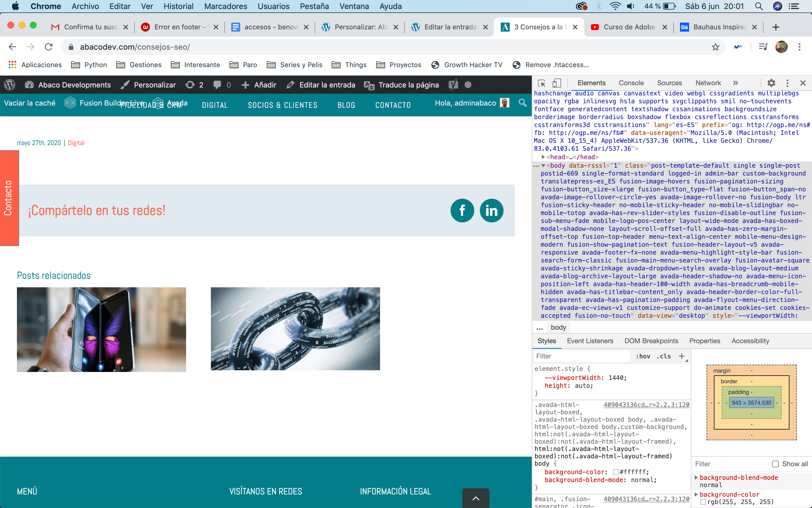Screen dimensions: 812x508
Task: Open the Properties tab
Action: [705, 341]
